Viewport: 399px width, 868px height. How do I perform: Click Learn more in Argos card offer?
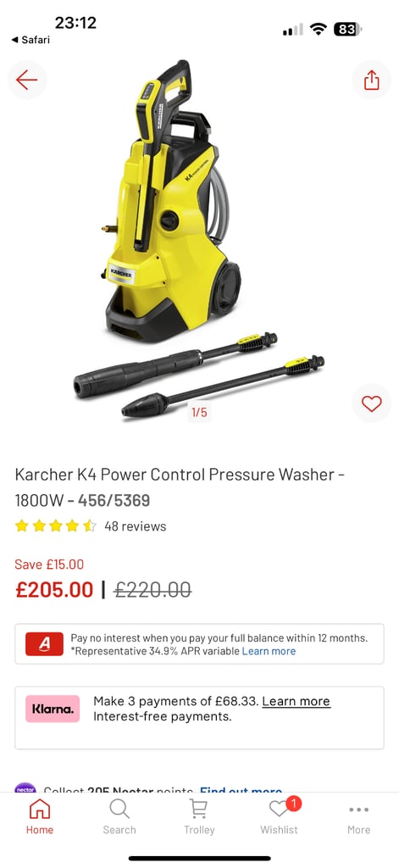pos(269,651)
